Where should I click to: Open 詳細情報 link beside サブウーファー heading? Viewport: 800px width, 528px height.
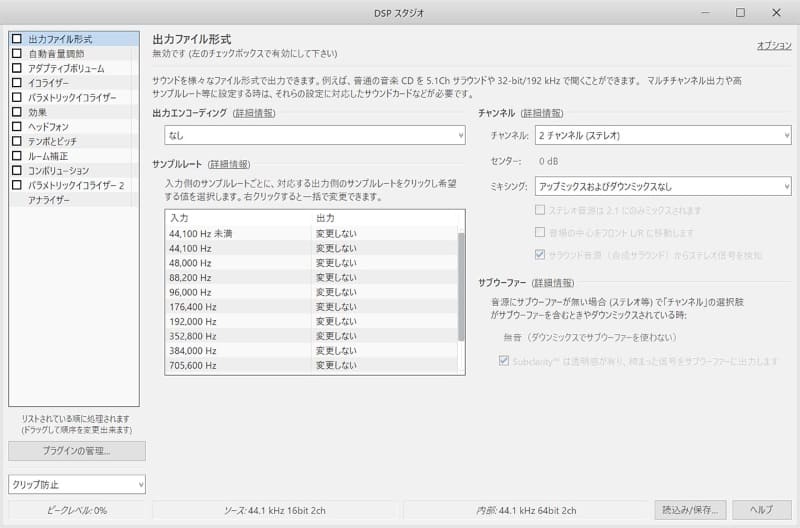click(553, 283)
